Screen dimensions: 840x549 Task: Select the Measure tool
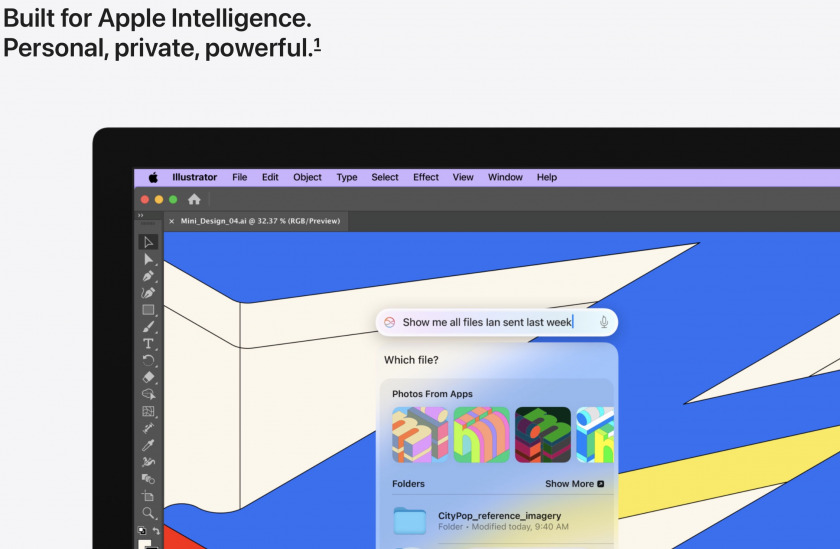(x=148, y=428)
